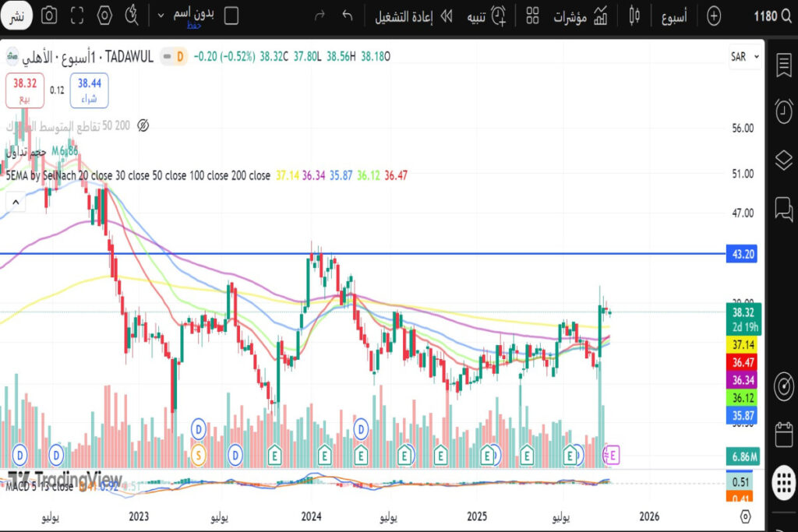798x532 pixels.
Task: Open the alerts clock panel
Action: [x=783, y=111]
